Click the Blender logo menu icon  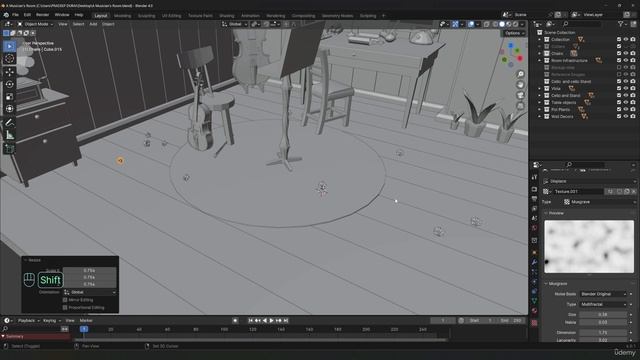click(x=6, y=15)
